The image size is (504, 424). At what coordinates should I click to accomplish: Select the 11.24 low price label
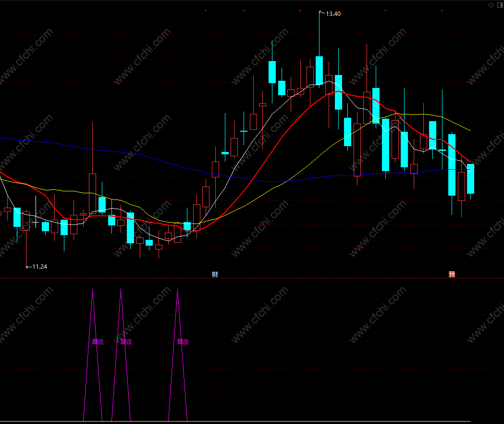39,267
